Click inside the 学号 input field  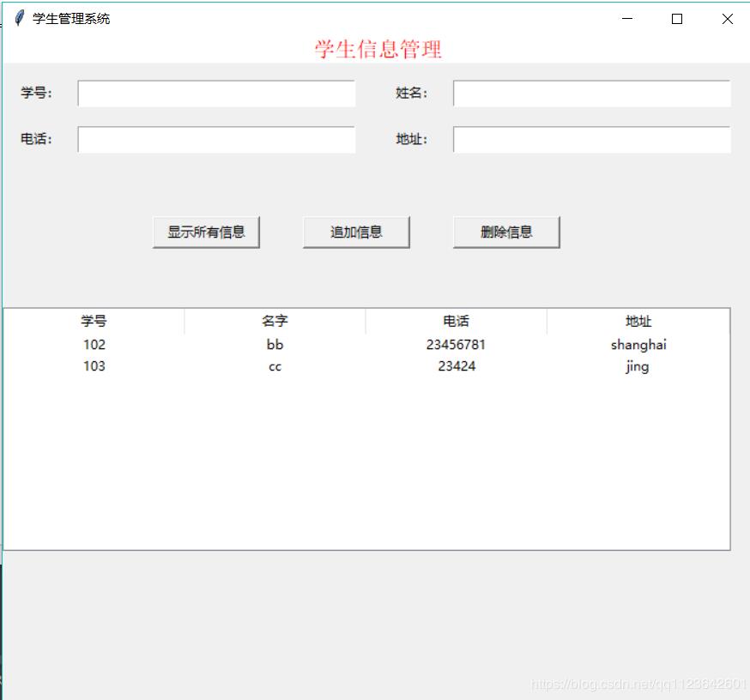click(215, 93)
